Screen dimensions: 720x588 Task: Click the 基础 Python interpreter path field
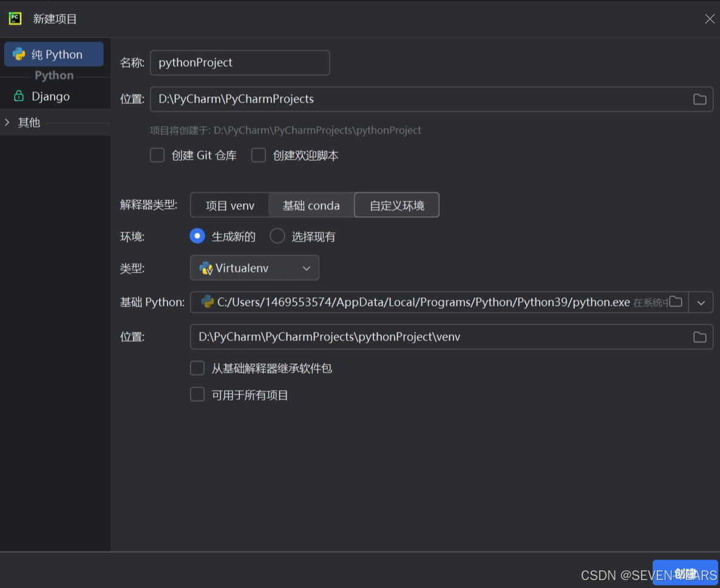pyautogui.click(x=440, y=302)
